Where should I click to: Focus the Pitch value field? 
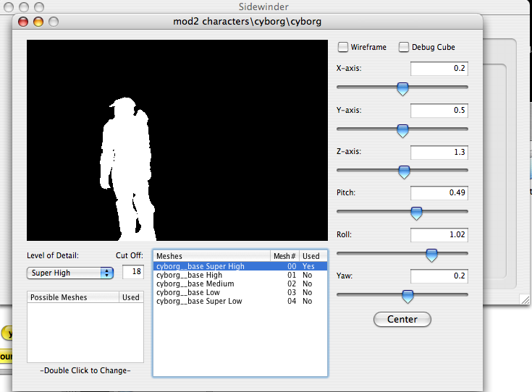click(x=439, y=193)
